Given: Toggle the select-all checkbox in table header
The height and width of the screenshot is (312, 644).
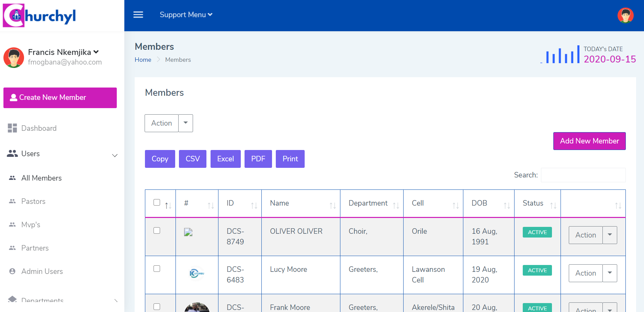Looking at the screenshot, I should (x=157, y=202).
